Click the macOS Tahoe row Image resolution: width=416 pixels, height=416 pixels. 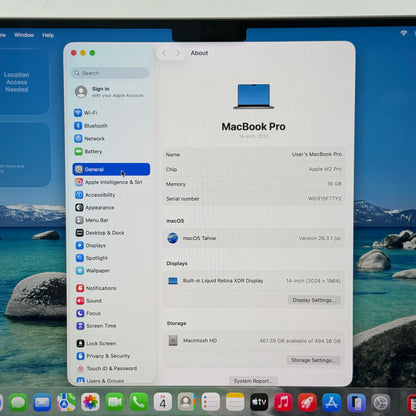(253, 238)
